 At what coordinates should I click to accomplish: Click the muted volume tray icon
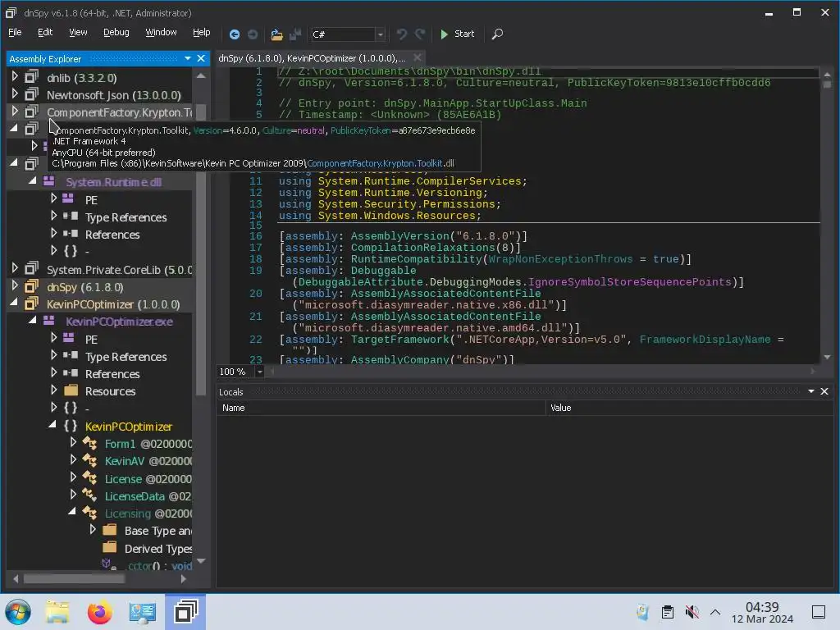tap(692, 612)
